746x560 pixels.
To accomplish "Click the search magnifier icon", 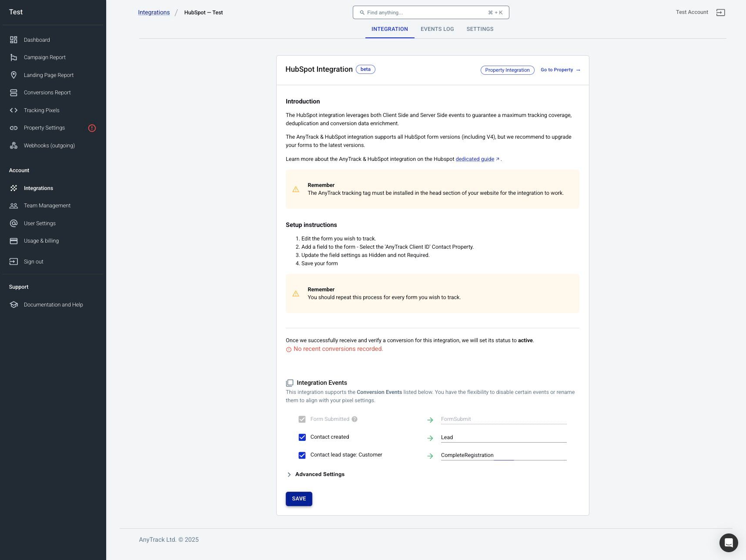I will pos(362,13).
